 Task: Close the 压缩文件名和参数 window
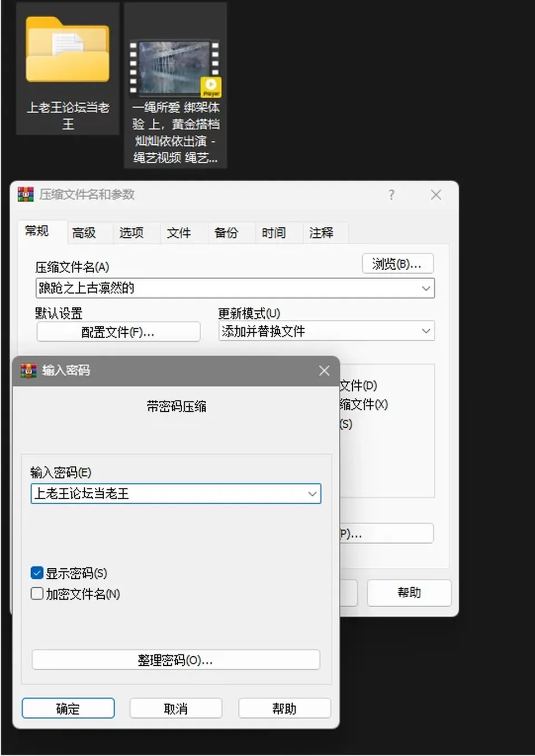[x=436, y=194]
